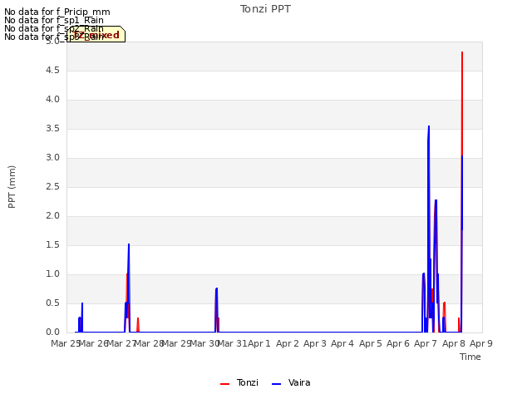Viewport: 532px width, 399px height.
Task: Toggle the Vaira legend entry
Action: tap(291, 382)
